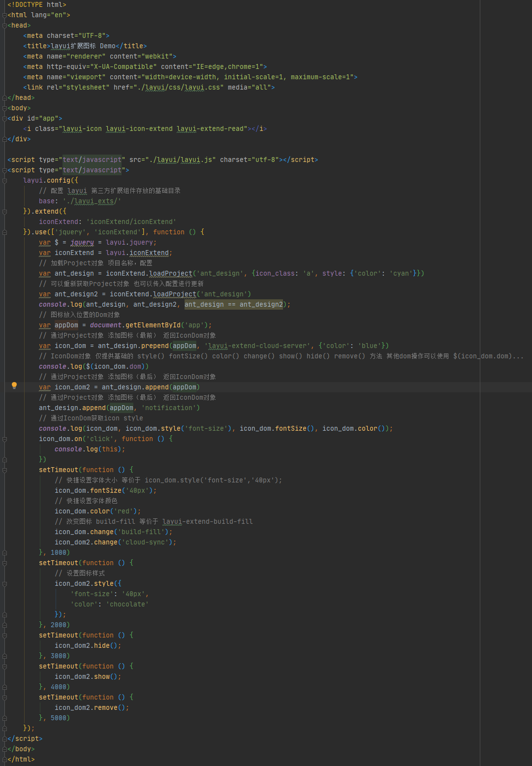532x766 pixels.
Task: Collapse the <div id="app"> block
Action: tap(4, 119)
